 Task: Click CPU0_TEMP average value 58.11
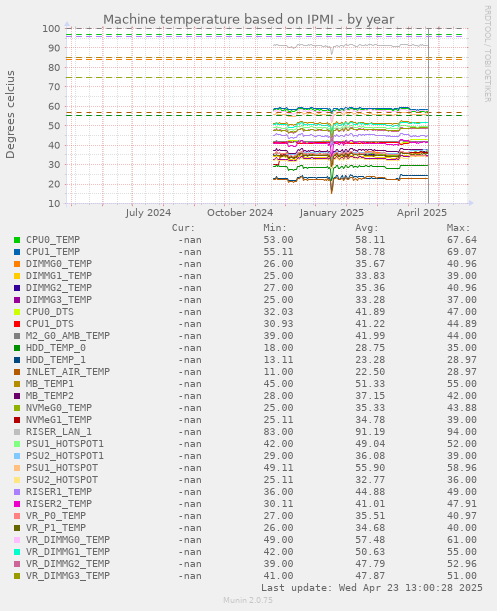370,240
